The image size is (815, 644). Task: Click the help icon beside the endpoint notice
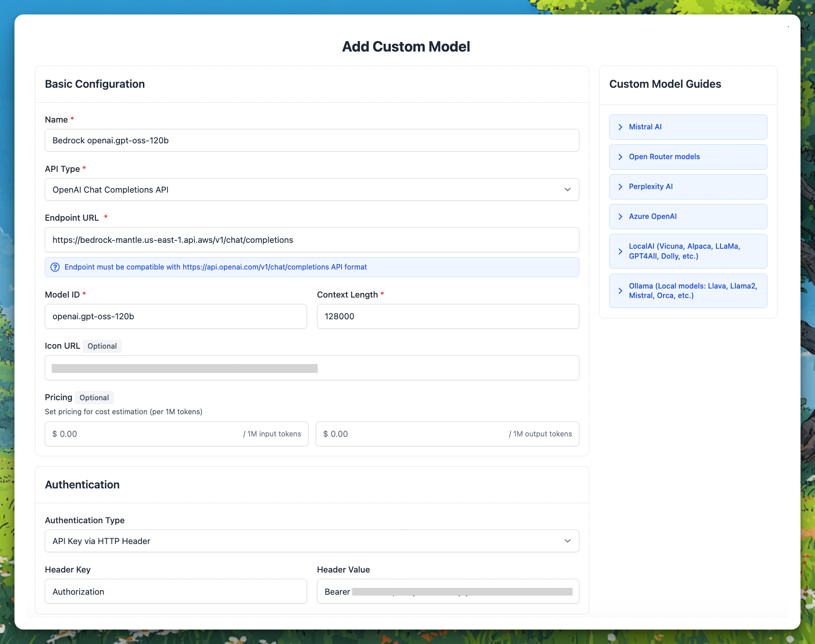(x=55, y=267)
